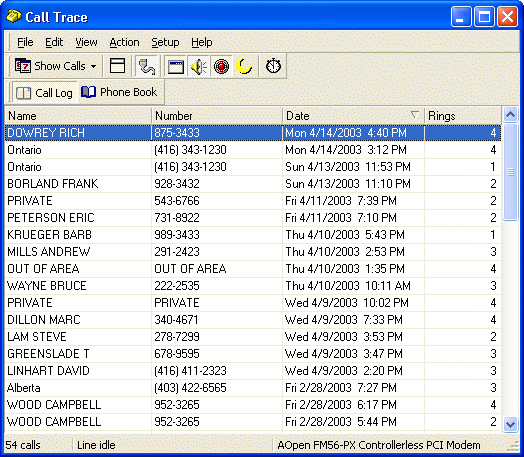The image size is (524, 457).
Task: Switch to the Phone Book tab
Action: [119, 92]
